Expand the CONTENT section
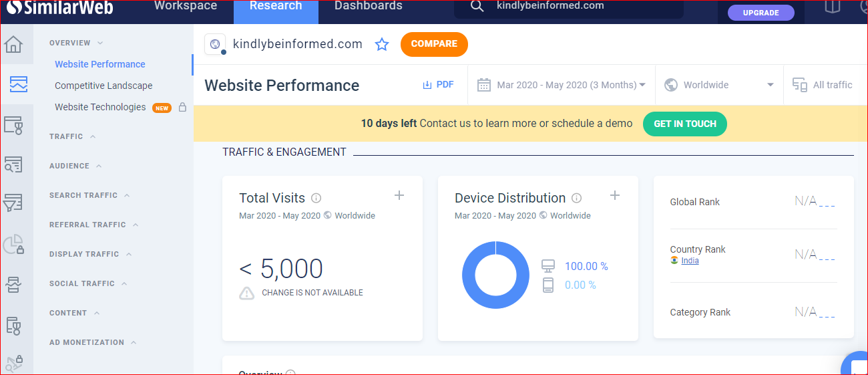 point(74,313)
